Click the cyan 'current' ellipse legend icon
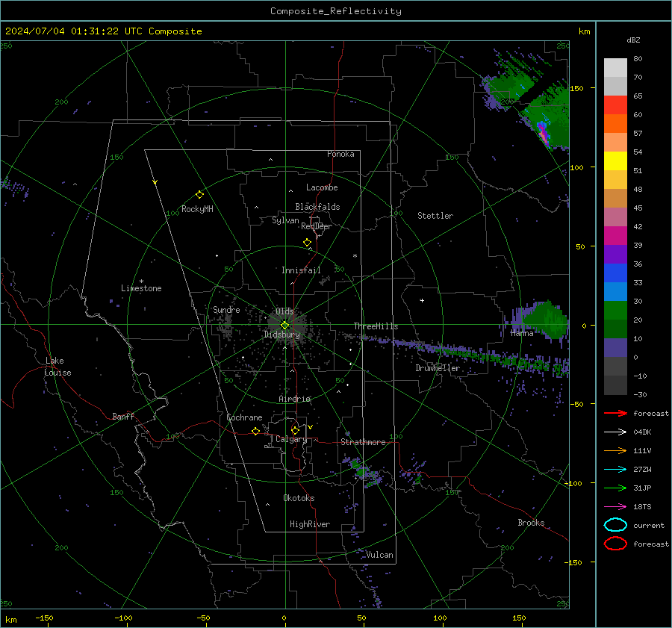The height and width of the screenshot is (628, 672). coord(615,525)
